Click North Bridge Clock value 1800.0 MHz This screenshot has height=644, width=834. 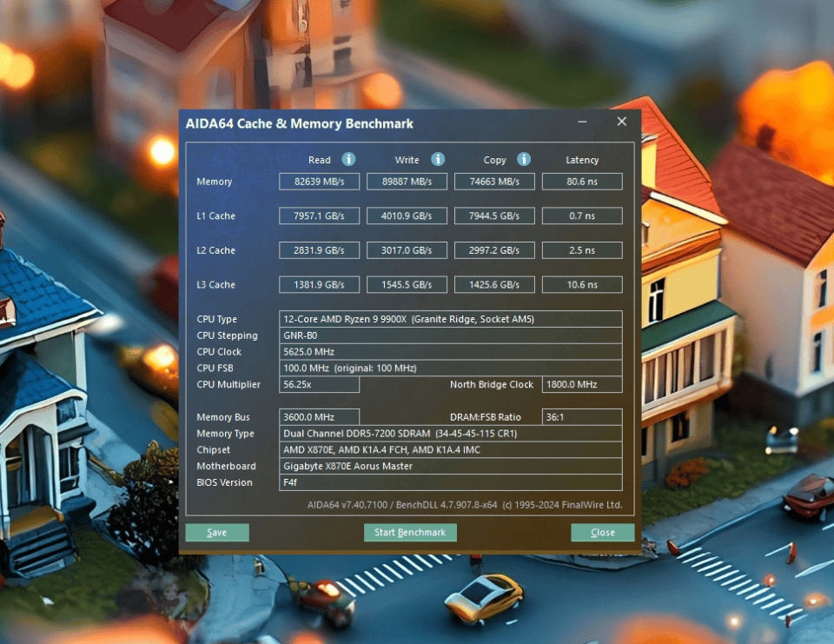coord(582,384)
